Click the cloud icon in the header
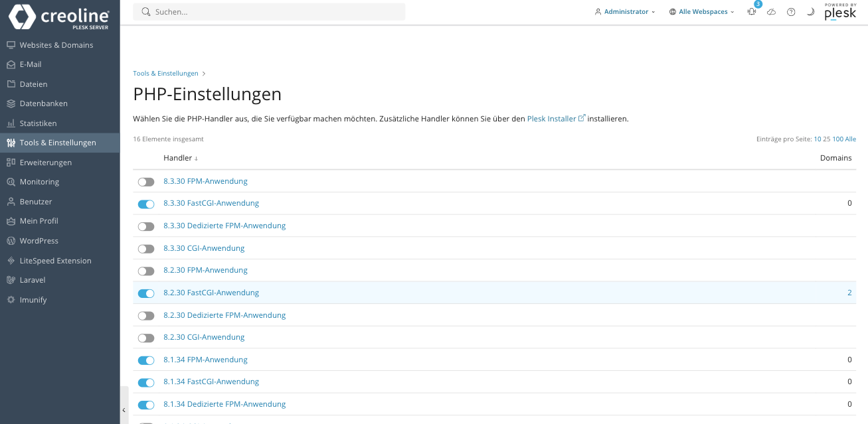Viewport: 868px width, 424px height. pyautogui.click(x=771, y=11)
